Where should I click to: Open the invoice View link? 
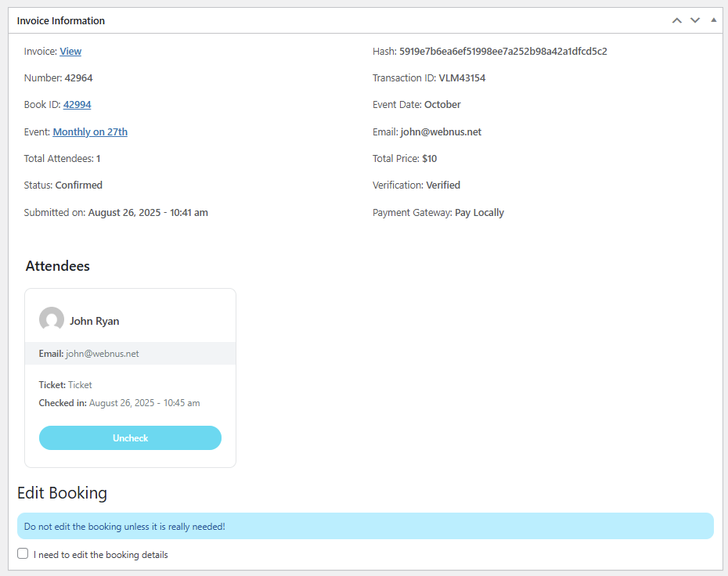pos(70,51)
